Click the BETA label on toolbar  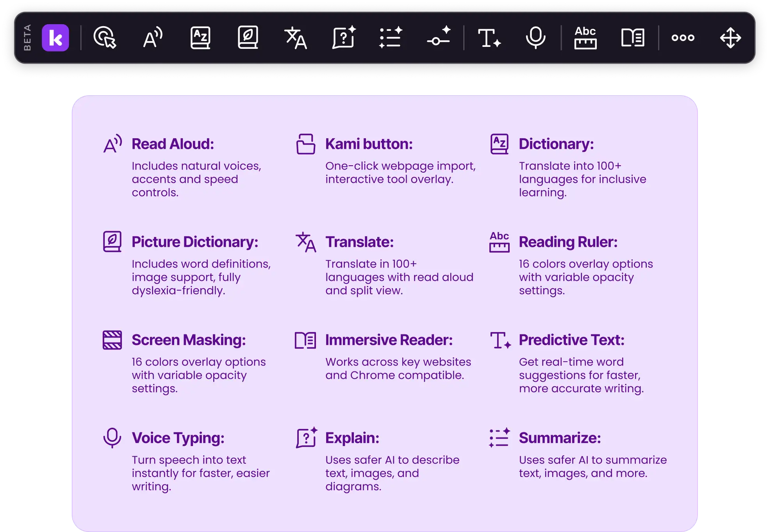(27, 37)
